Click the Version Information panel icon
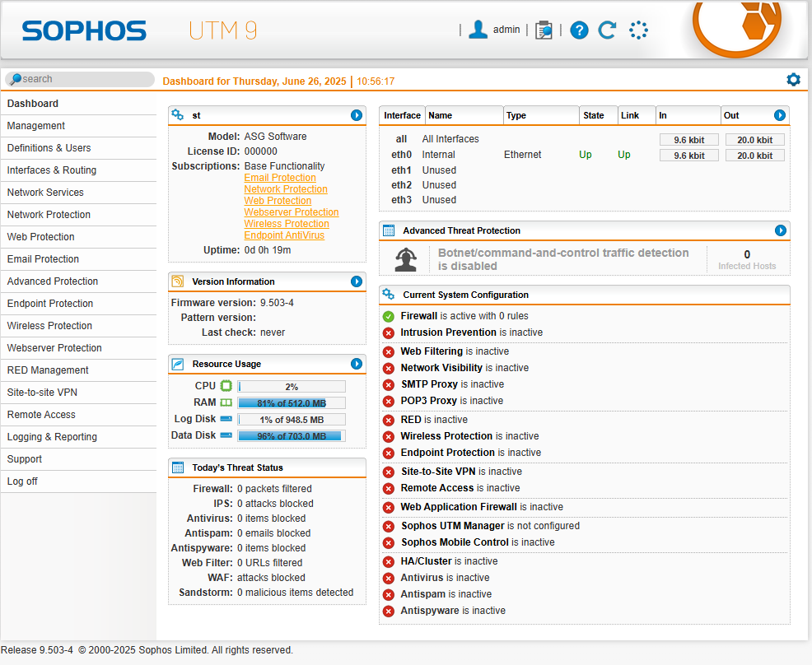The width and height of the screenshot is (812, 665). (178, 281)
